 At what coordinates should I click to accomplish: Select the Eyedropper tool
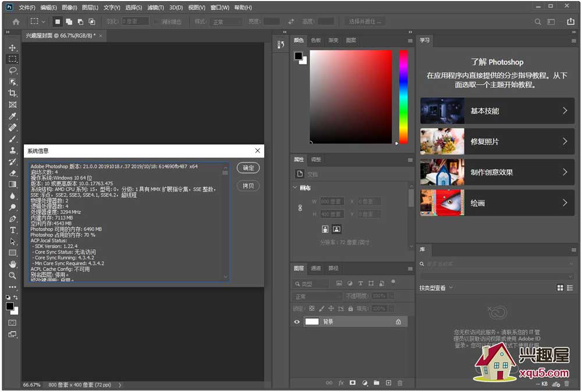[x=12, y=116]
